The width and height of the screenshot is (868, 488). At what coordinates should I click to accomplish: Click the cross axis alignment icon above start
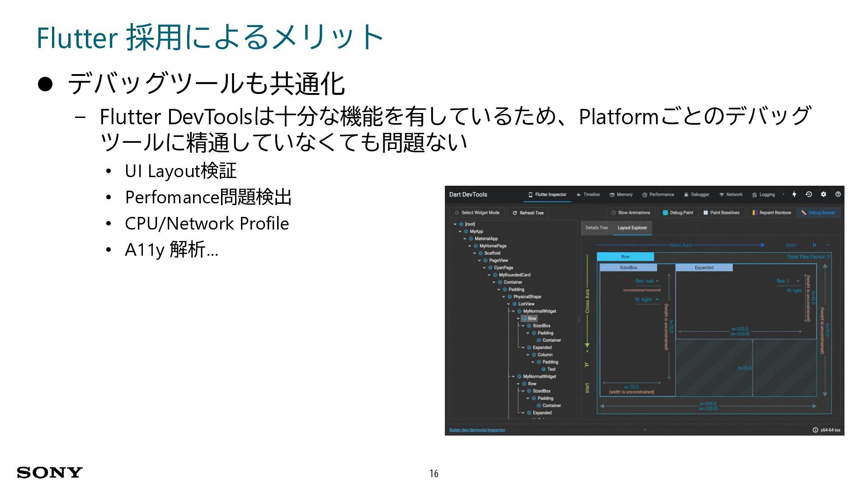pos(587,364)
